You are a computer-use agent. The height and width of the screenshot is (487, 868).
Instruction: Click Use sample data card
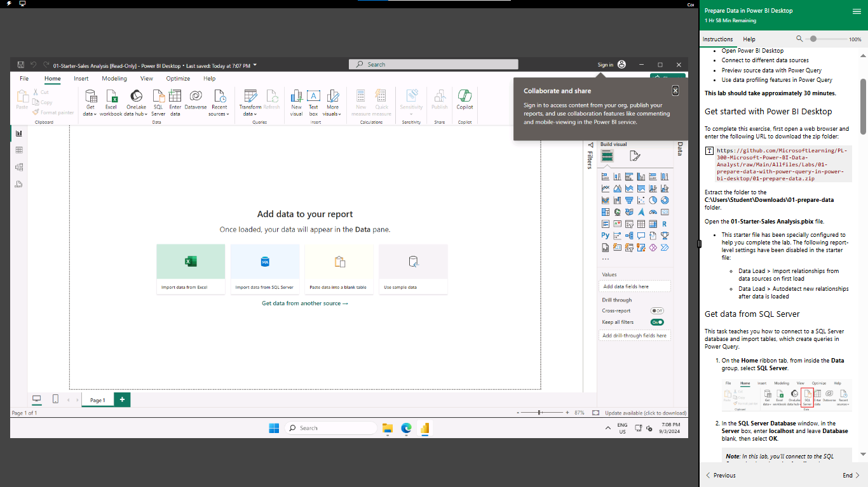click(x=413, y=270)
